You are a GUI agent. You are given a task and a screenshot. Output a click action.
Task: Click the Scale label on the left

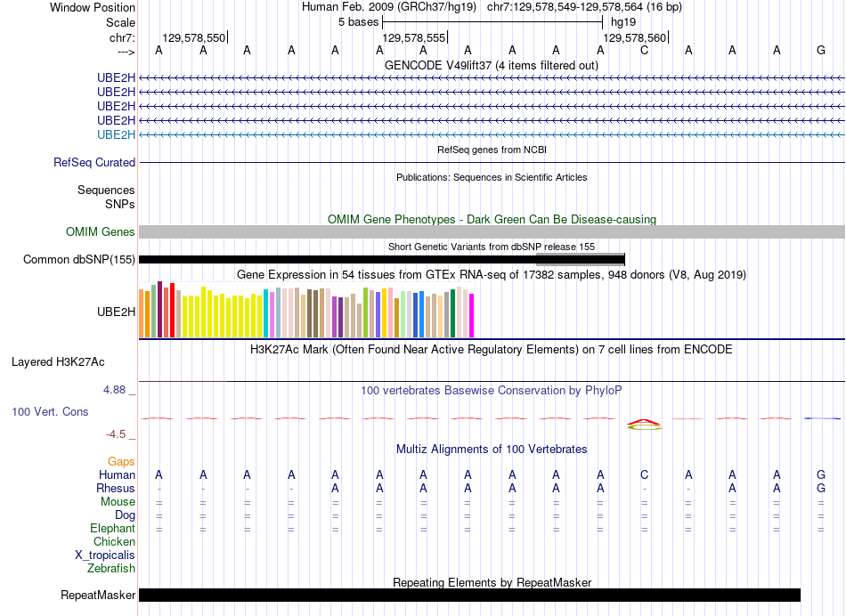[x=120, y=22]
